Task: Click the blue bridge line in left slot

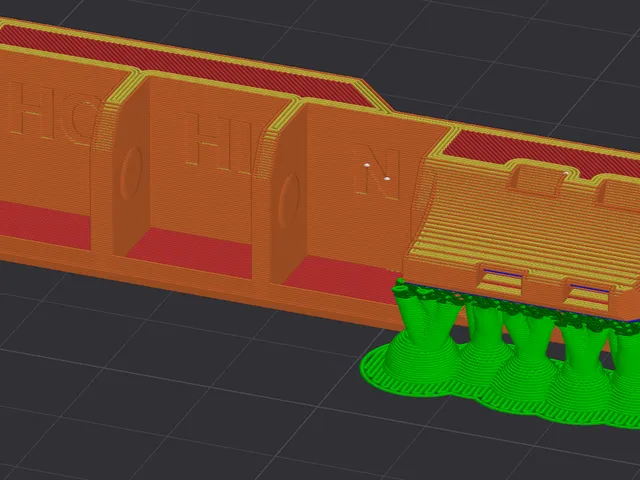Action: 503,273
